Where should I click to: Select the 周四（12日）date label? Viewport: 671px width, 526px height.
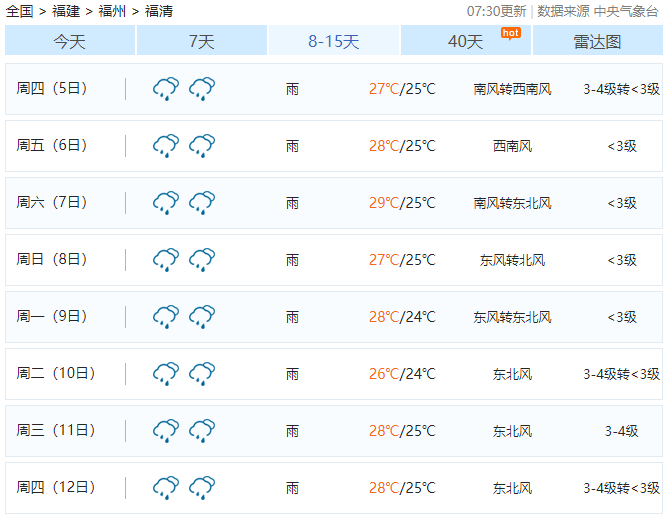[x=56, y=487]
